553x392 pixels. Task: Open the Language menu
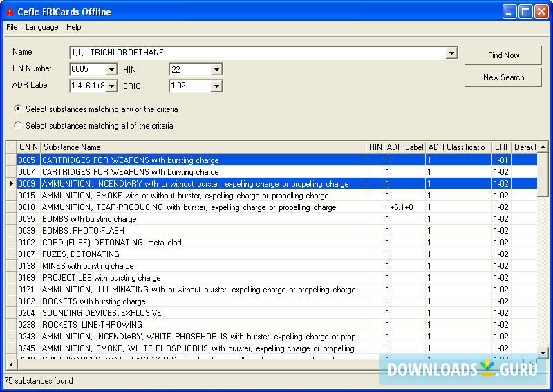coord(41,27)
